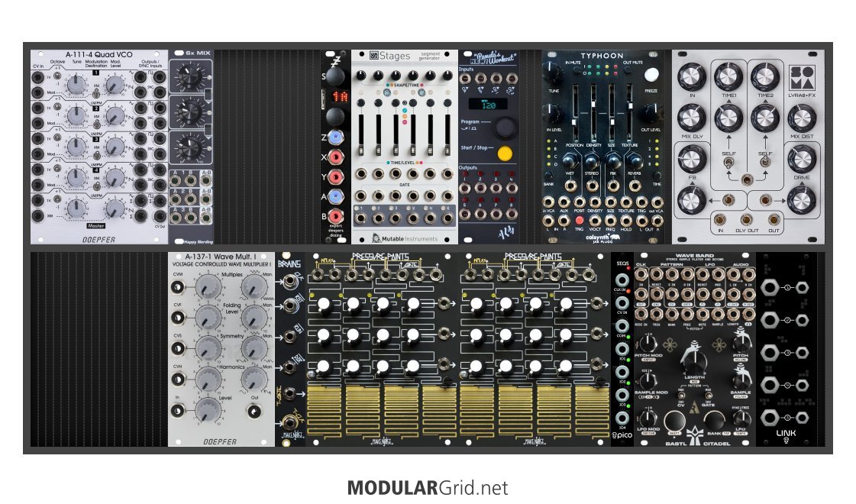The width and height of the screenshot is (856, 504).
Task: Click the Master tune knob on Quad VCO
Action: [75, 208]
